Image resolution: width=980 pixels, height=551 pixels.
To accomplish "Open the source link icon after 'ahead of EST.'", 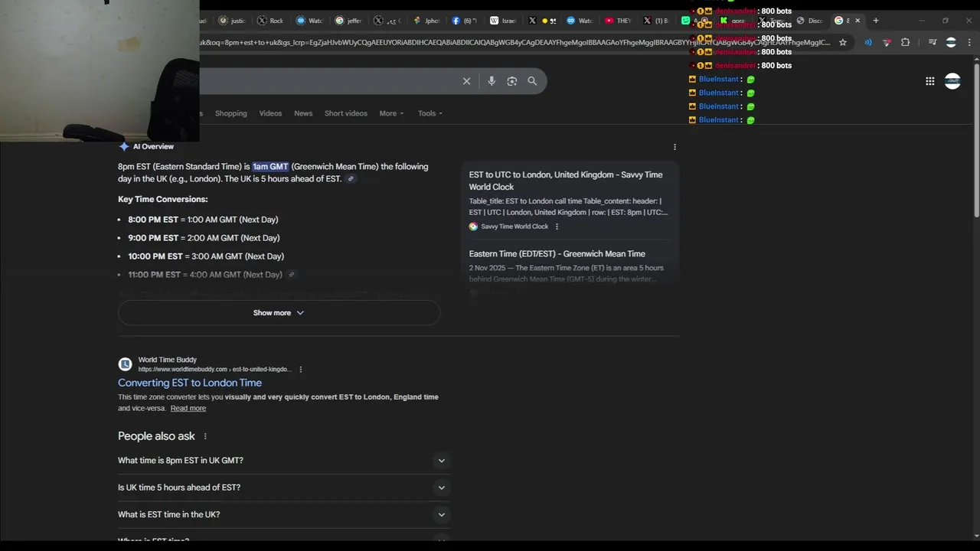I will tap(351, 179).
